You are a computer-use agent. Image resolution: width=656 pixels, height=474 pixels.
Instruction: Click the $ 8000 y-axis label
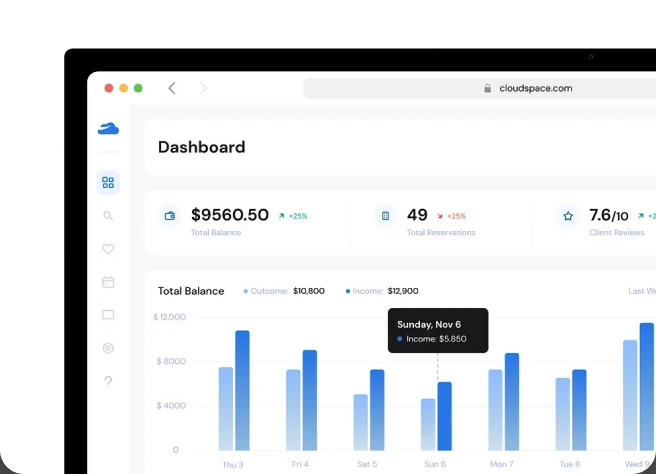tap(171, 361)
